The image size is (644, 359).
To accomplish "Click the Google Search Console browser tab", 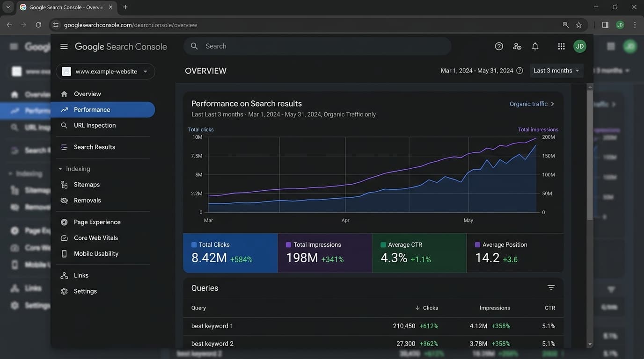I will (x=66, y=7).
